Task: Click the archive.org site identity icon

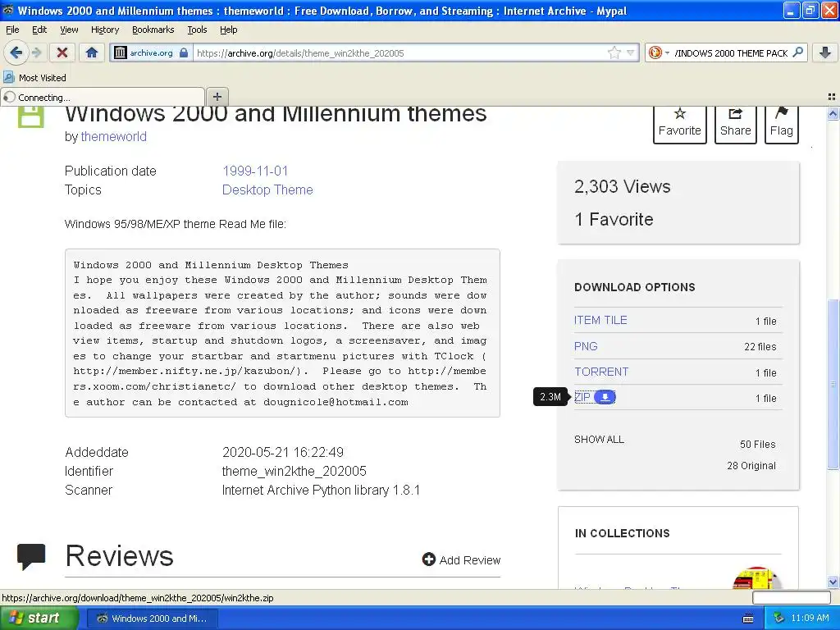Action: pos(121,52)
